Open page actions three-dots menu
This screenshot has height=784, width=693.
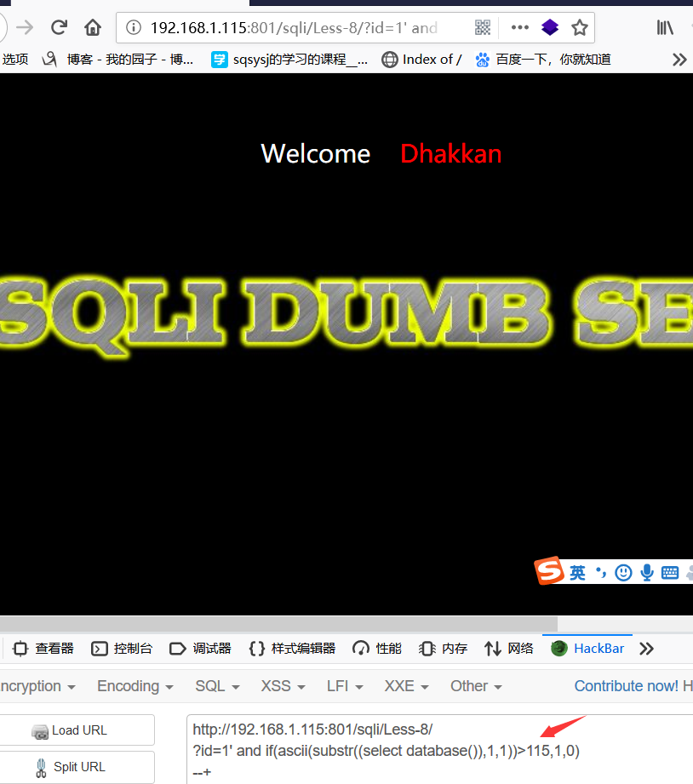tap(520, 27)
